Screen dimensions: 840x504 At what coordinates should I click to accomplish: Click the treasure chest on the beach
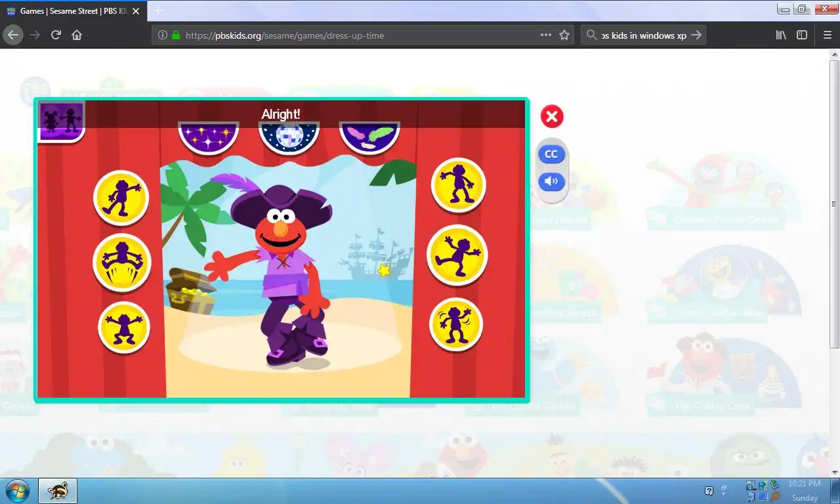[x=190, y=291]
